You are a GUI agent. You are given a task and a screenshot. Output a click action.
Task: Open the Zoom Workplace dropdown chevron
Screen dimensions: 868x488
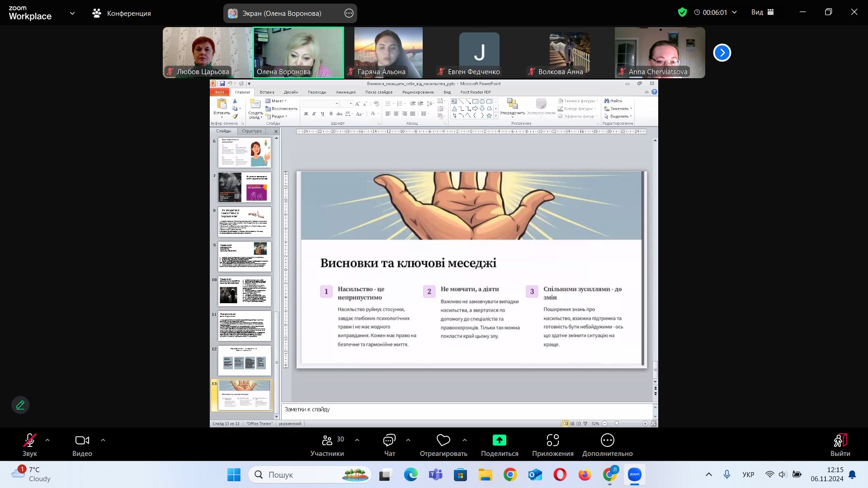coord(72,14)
